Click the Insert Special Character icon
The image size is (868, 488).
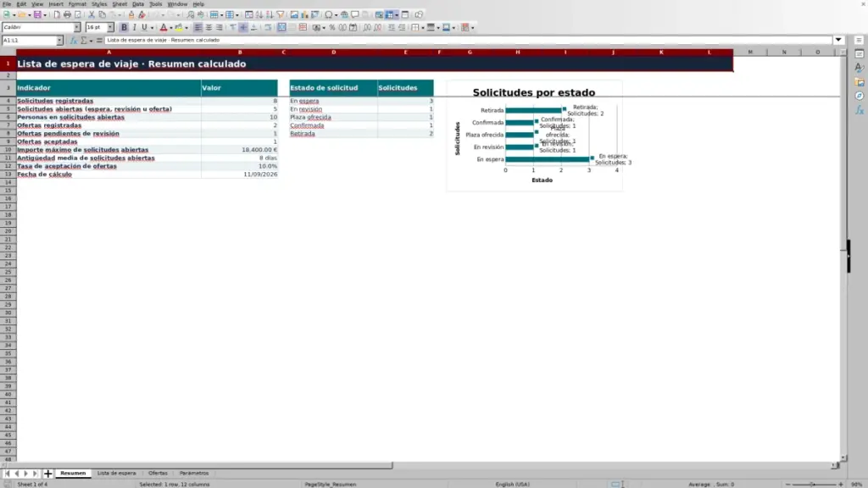coord(329,15)
